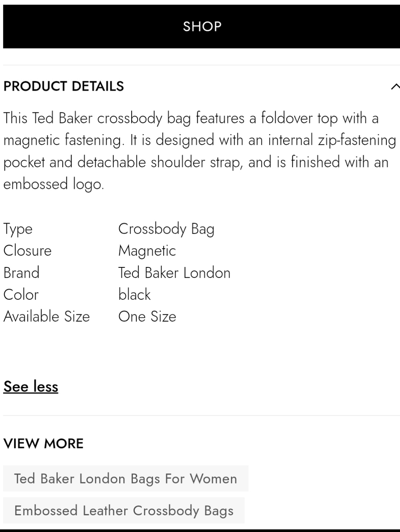This screenshot has width=400, height=532.
Task: Click the See less link
Action: tap(31, 387)
